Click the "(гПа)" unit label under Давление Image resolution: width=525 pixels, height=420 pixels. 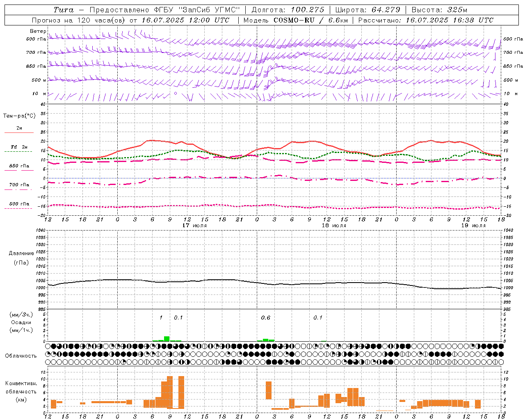21,262
